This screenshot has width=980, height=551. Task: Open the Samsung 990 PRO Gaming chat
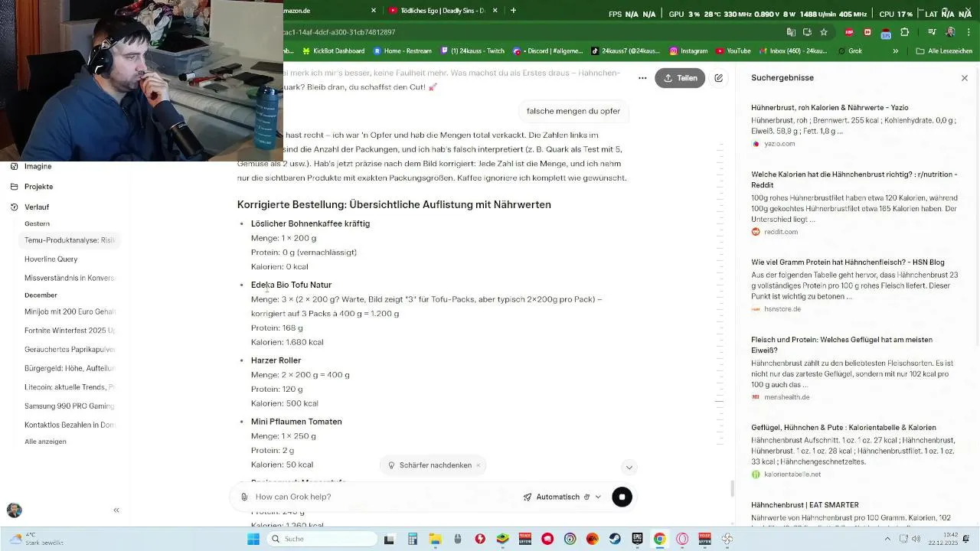[x=69, y=406]
